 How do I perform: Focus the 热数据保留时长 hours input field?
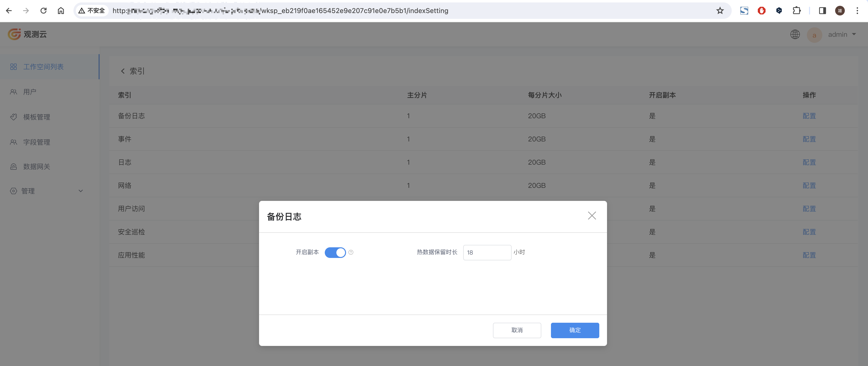pyautogui.click(x=487, y=252)
